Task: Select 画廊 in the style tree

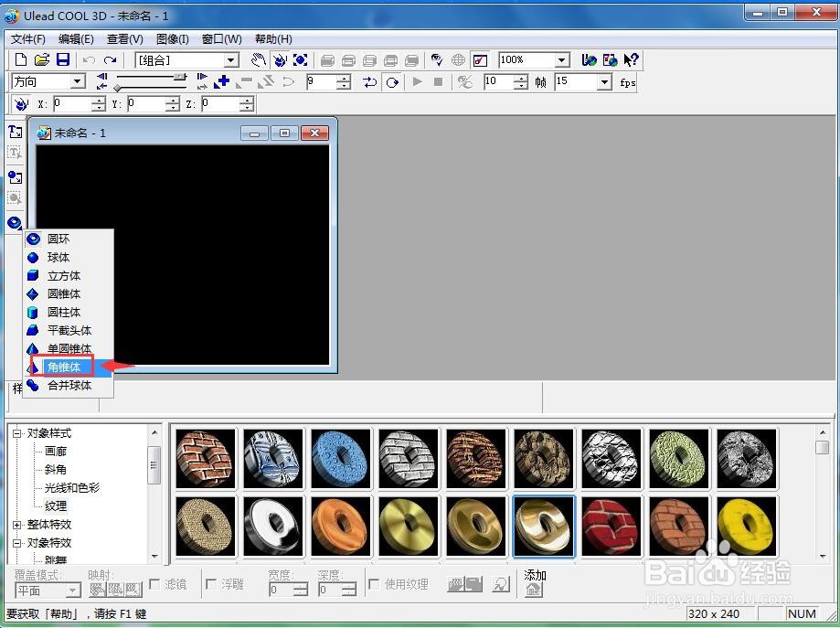Action: pyautogui.click(x=56, y=452)
